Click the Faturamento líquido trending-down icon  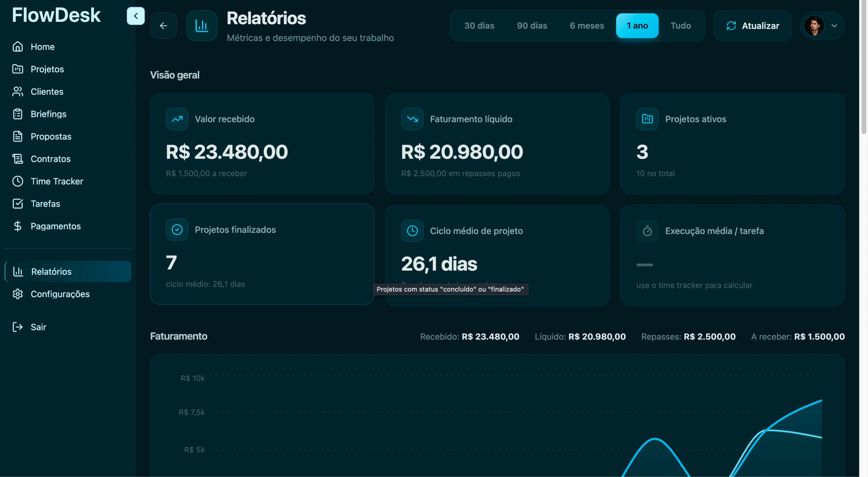tap(412, 118)
